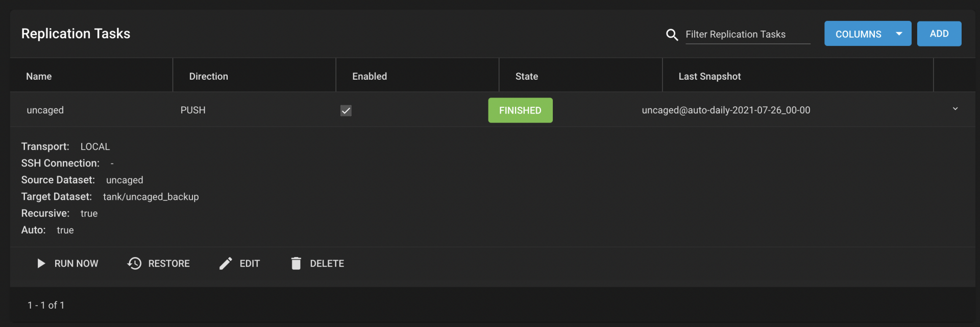Click the COLUMNS button
Viewport: 980px width, 327px height.
[868, 34]
